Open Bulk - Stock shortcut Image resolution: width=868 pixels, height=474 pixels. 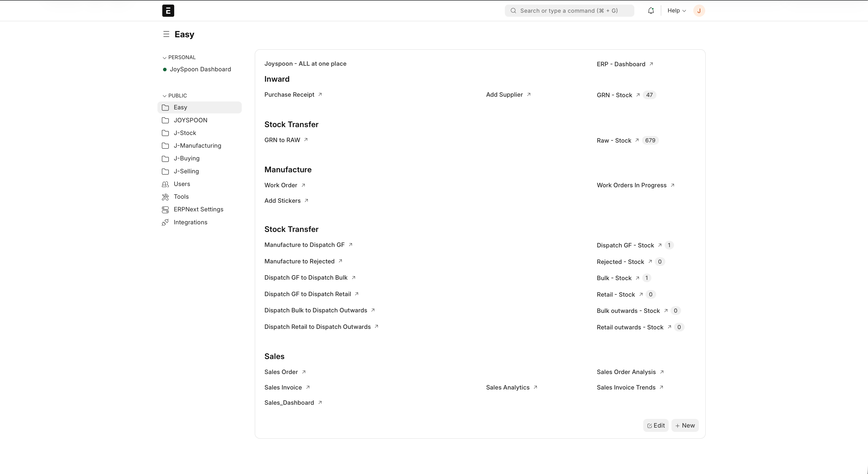click(614, 278)
